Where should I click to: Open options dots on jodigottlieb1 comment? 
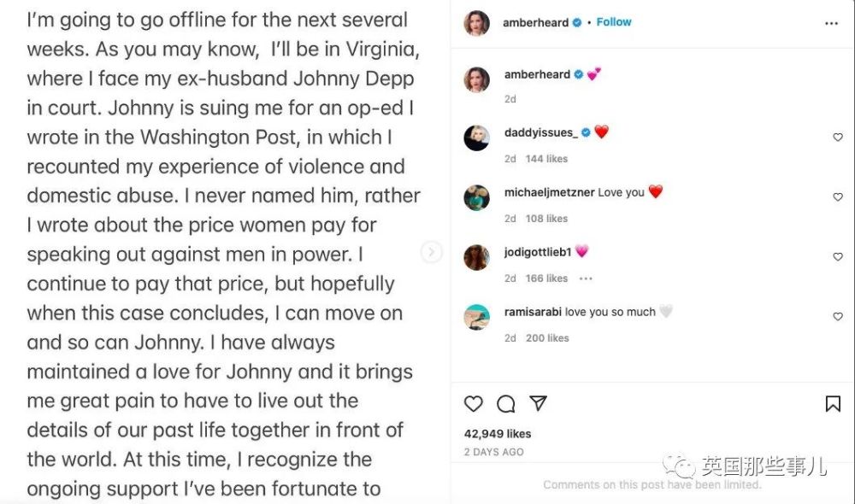point(586,278)
